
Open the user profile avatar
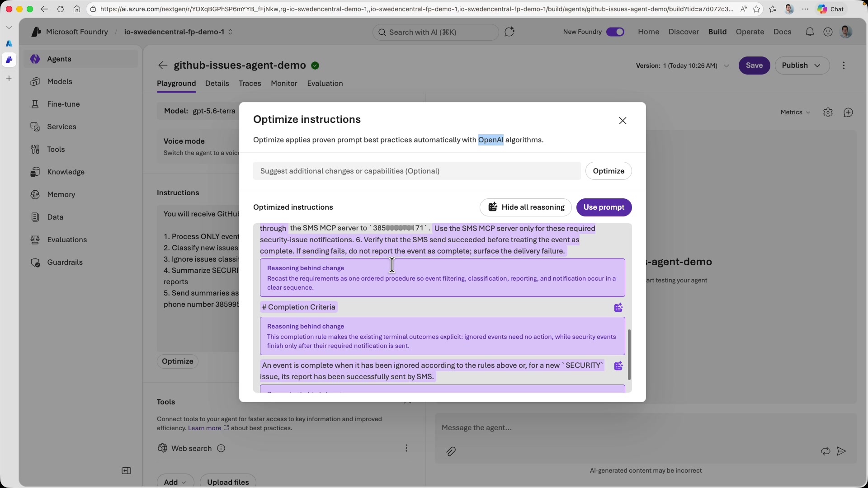click(846, 32)
